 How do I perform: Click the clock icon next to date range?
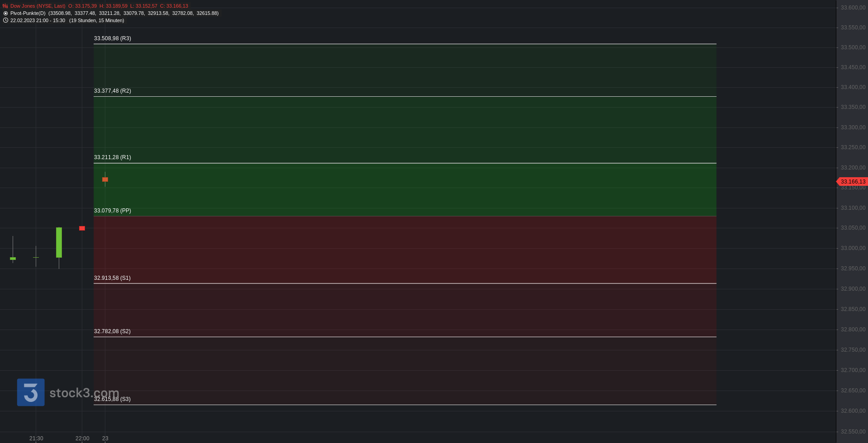pyautogui.click(x=5, y=20)
